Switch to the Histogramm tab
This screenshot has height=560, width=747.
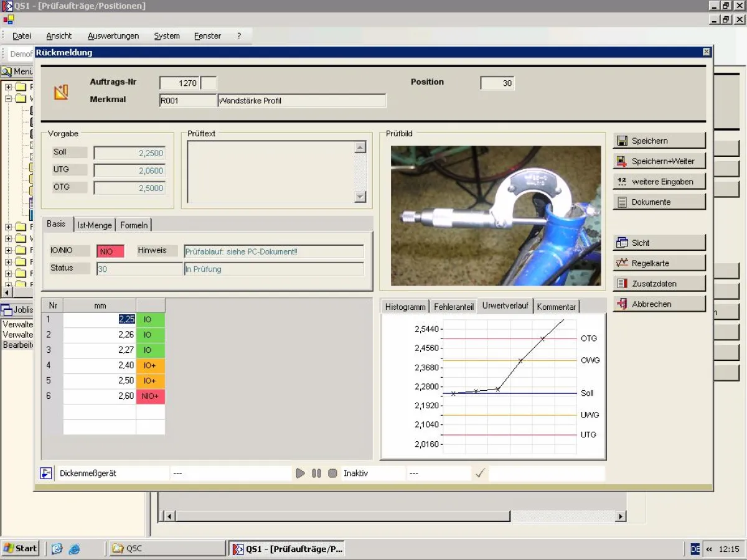[405, 307]
